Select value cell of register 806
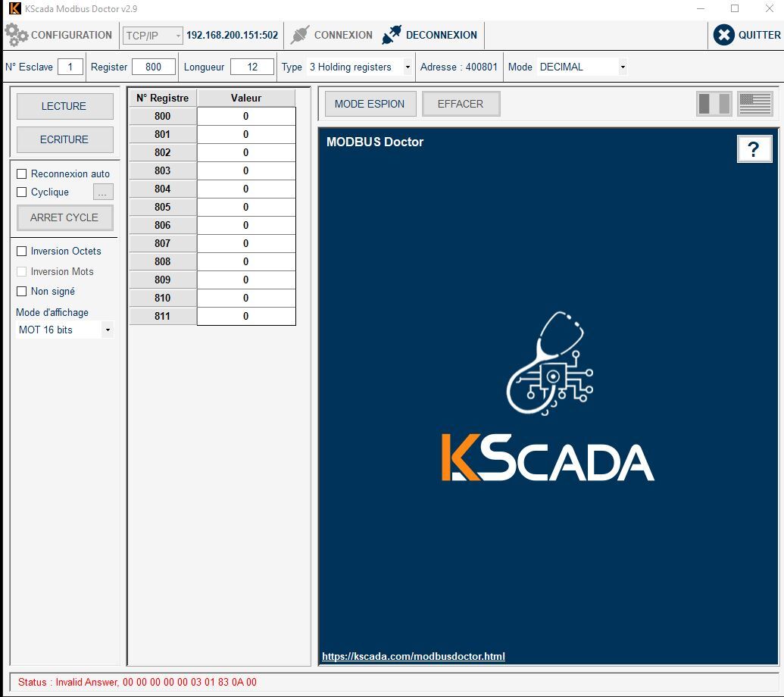The width and height of the screenshot is (784, 697). [246, 225]
